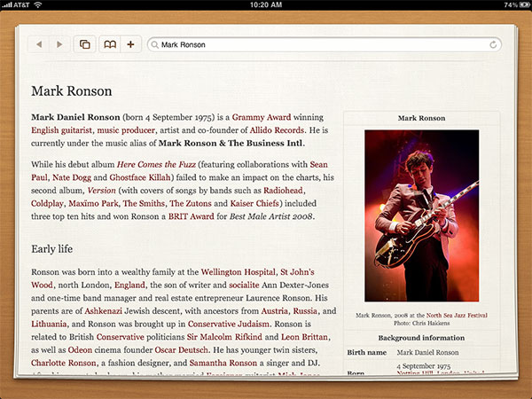This screenshot has height=399, width=532.
Task: Tap the plus add-bookmark button
Action: tap(130, 44)
